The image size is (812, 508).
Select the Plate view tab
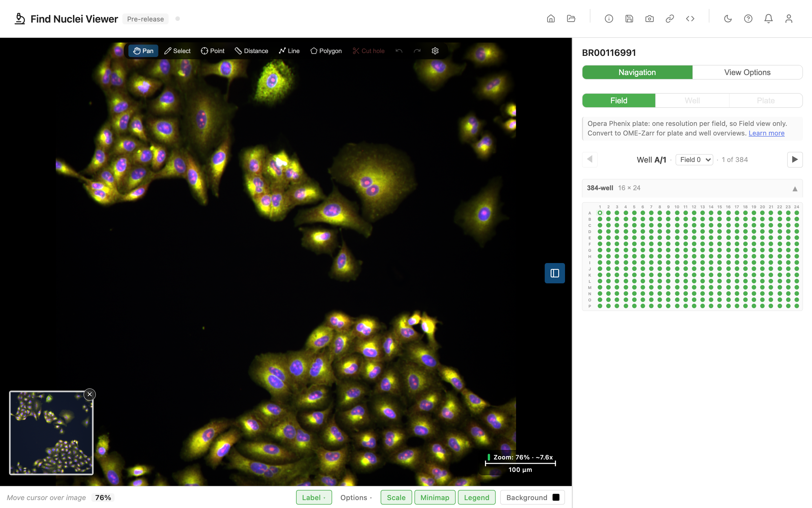click(766, 100)
